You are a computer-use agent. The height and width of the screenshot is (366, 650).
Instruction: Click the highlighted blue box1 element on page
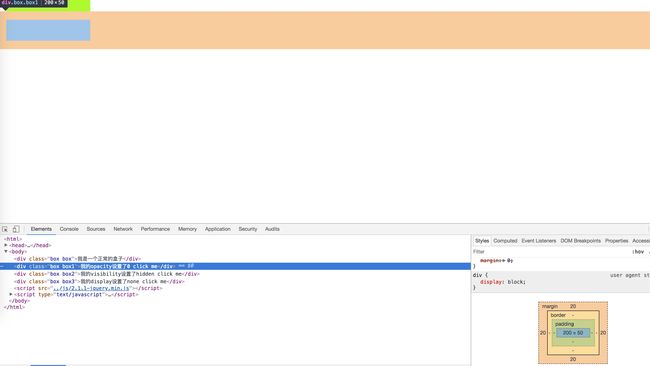point(48,30)
